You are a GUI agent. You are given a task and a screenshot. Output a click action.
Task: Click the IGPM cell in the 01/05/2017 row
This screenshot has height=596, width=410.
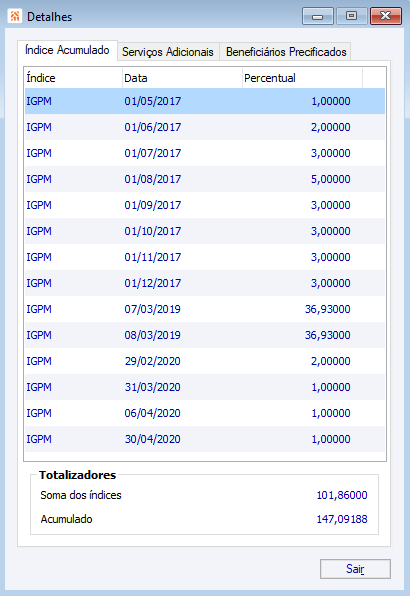pyautogui.click(x=39, y=101)
